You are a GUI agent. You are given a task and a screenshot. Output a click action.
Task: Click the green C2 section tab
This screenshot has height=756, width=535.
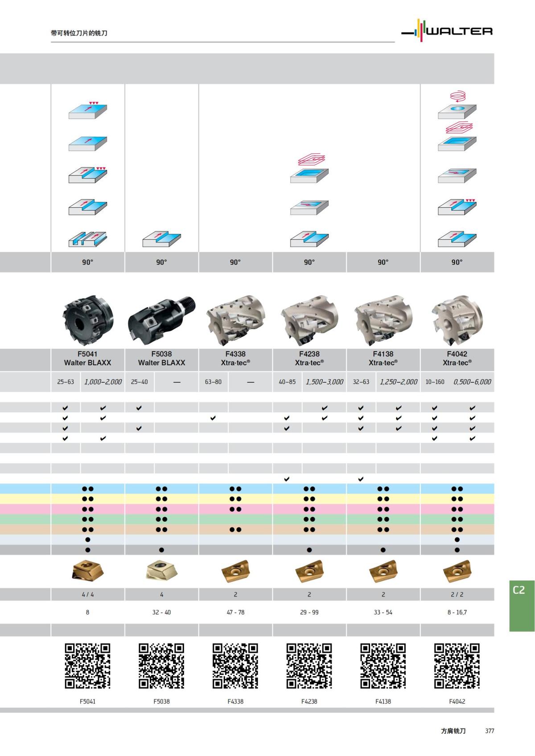(x=522, y=605)
